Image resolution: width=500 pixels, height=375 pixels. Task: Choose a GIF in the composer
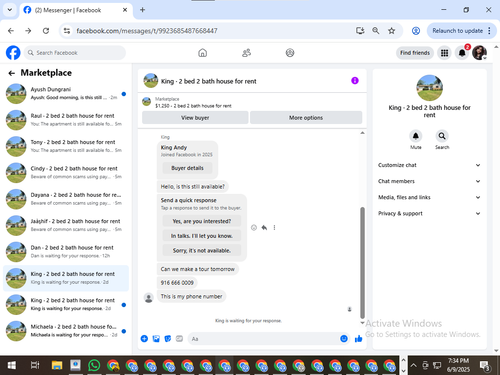(x=179, y=339)
